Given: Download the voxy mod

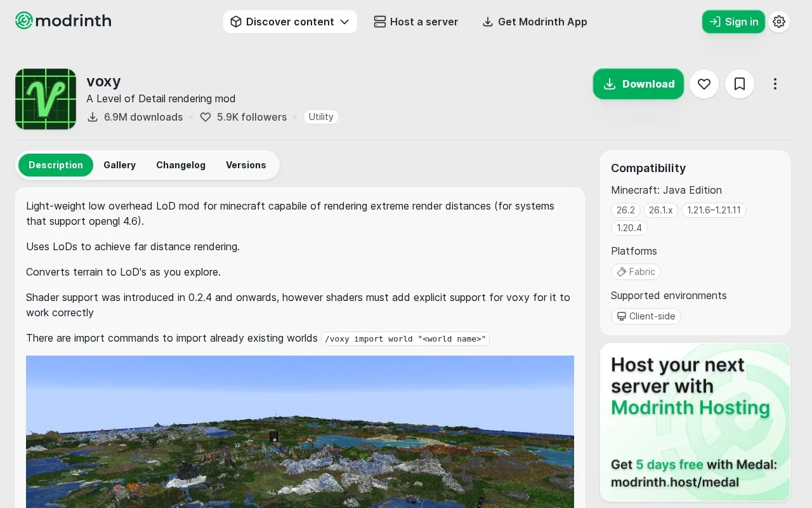Looking at the screenshot, I should click(x=638, y=84).
